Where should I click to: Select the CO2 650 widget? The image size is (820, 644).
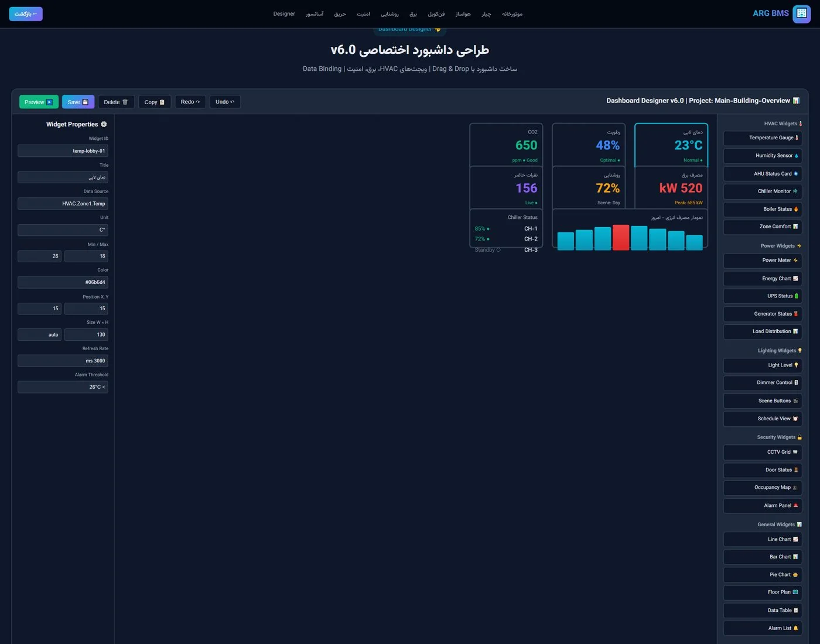click(x=506, y=145)
